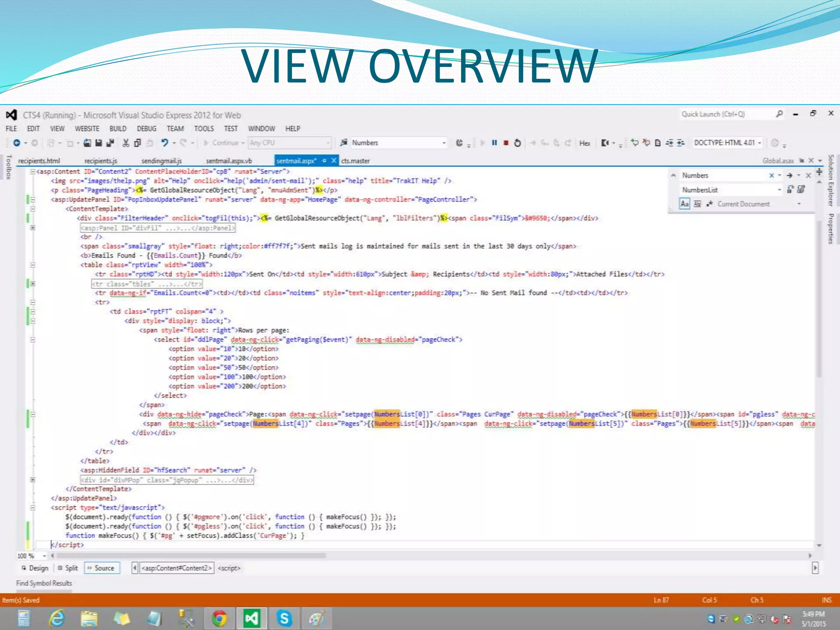Click Find Next arrow in find box
The width and height of the screenshot is (840, 630).
[790, 176]
